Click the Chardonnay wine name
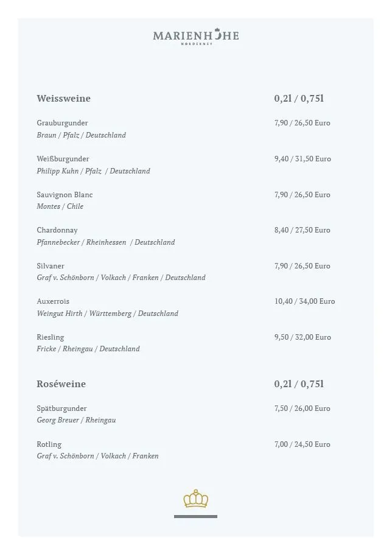The image size is (392, 554). pos(57,230)
